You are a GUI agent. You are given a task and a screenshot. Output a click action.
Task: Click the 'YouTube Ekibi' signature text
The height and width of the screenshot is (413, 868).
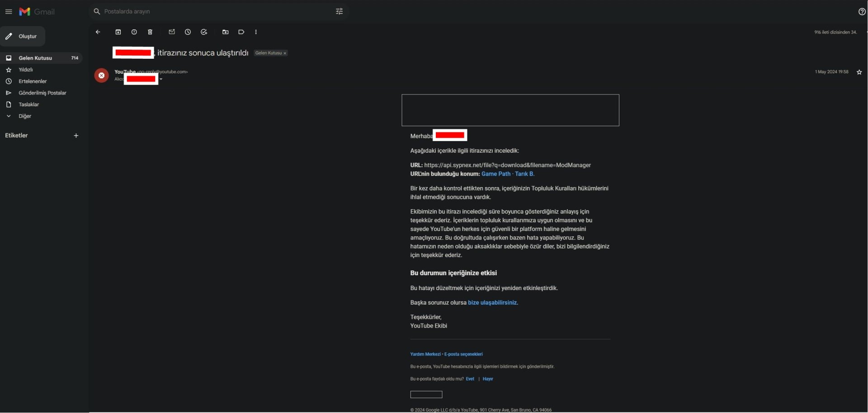click(x=429, y=326)
